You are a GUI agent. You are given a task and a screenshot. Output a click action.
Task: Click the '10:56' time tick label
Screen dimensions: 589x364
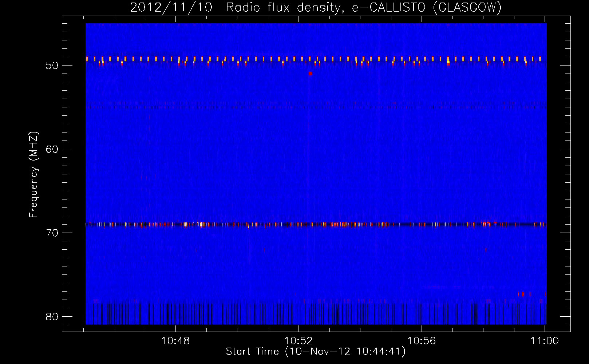(x=422, y=341)
